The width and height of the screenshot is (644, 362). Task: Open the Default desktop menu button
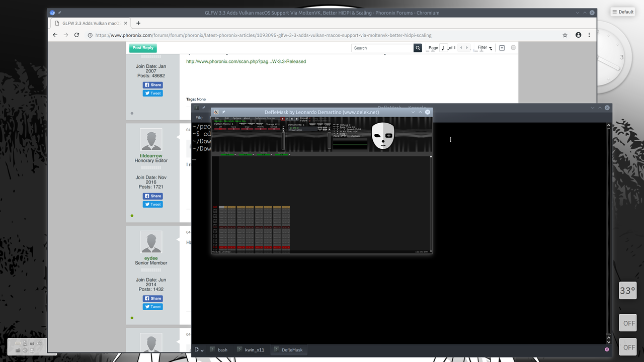(x=623, y=12)
